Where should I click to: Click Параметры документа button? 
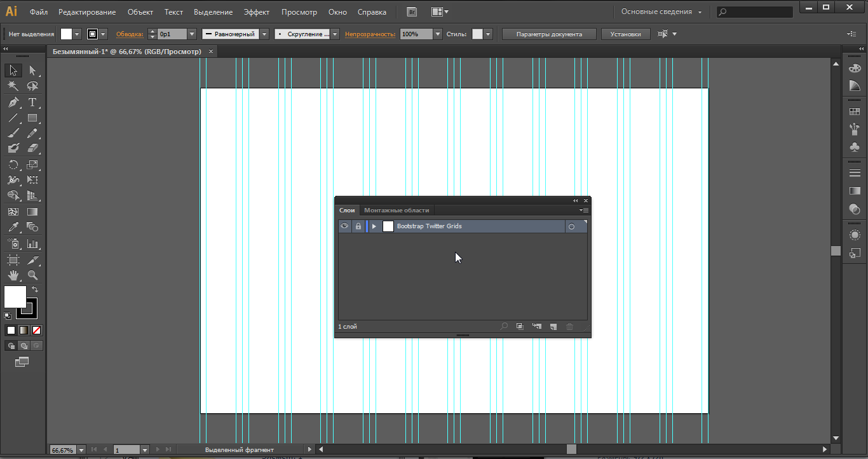tap(549, 34)
